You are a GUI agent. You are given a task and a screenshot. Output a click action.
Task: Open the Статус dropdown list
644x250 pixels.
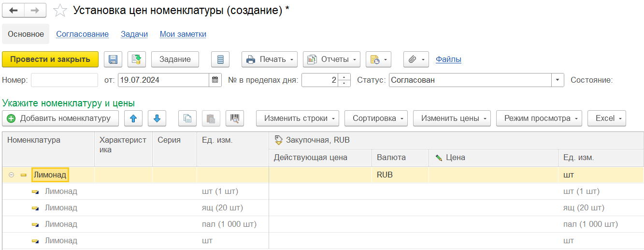(x=558, y=80)
